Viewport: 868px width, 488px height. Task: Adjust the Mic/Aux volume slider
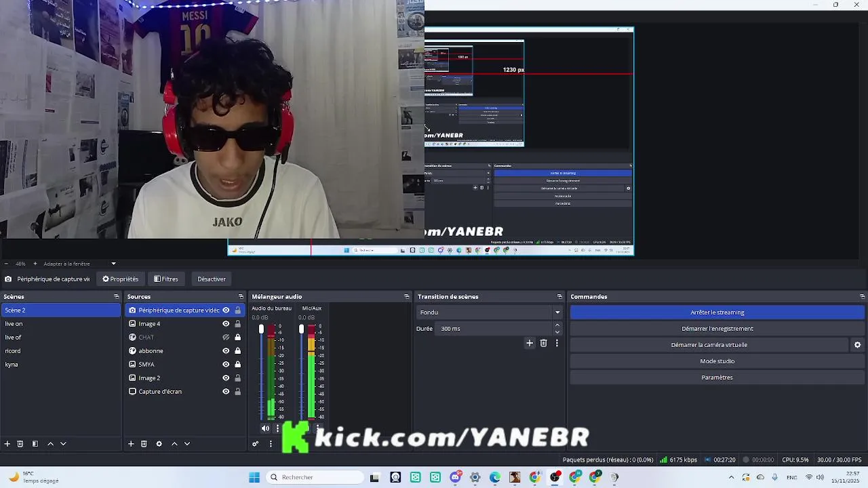point(301,329)
